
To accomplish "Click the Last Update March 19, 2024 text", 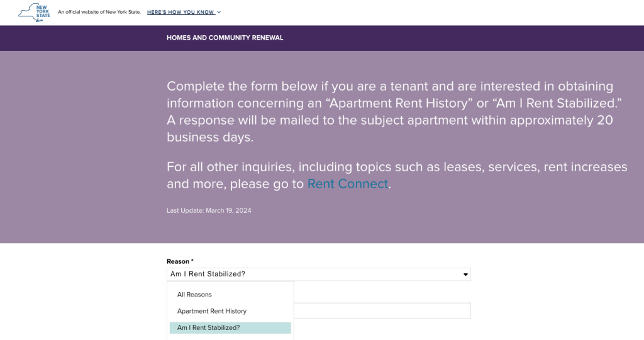I will pos(209,210).
